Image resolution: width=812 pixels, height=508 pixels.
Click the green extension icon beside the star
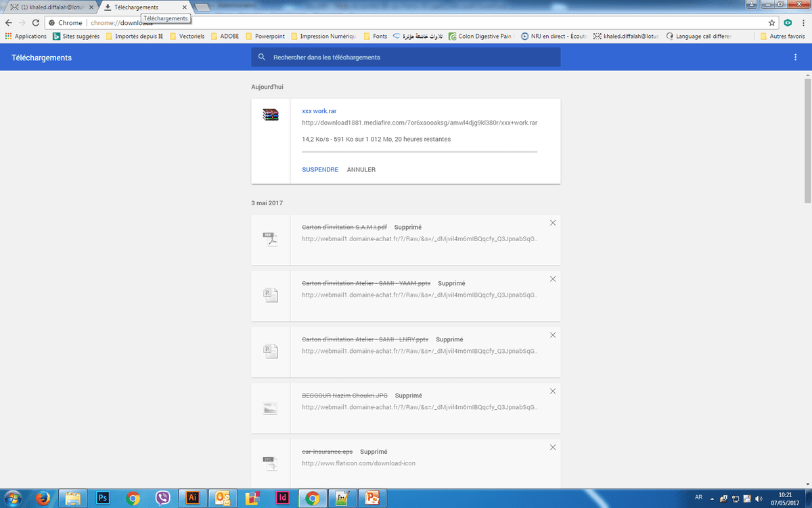point(788,22)
